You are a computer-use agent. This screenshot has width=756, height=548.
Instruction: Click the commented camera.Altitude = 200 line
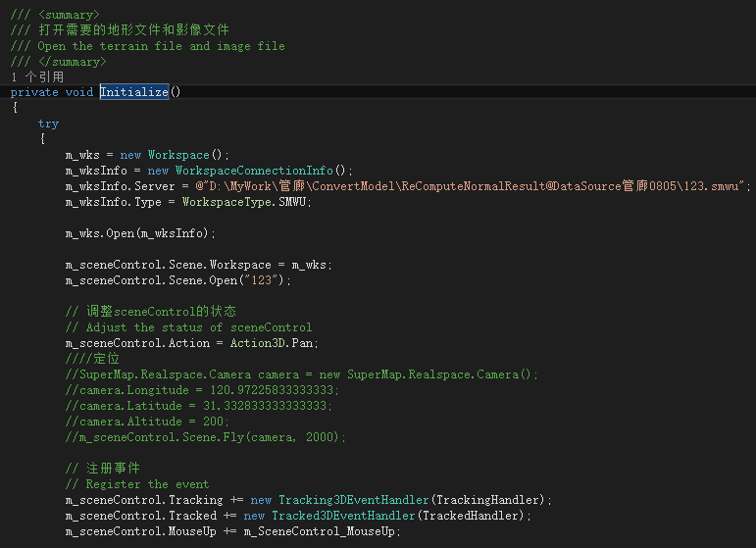click(x=147, y=422)
